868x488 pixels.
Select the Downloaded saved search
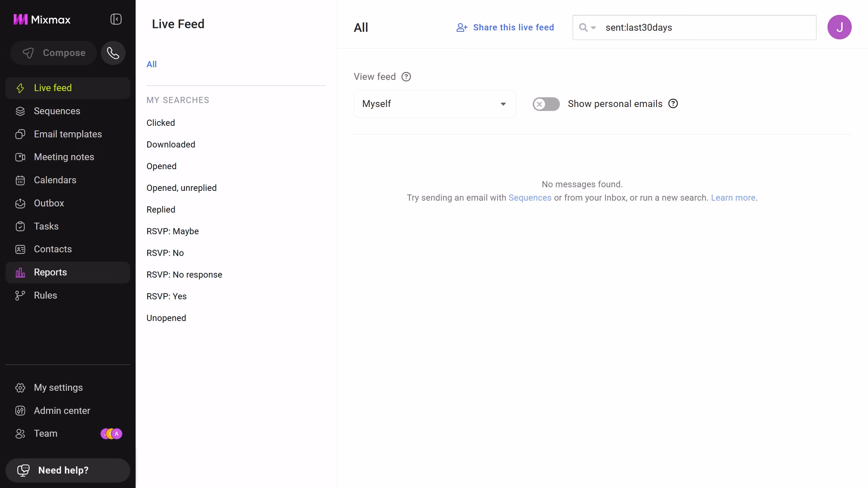pyautogui.click(x=171, y=145)
